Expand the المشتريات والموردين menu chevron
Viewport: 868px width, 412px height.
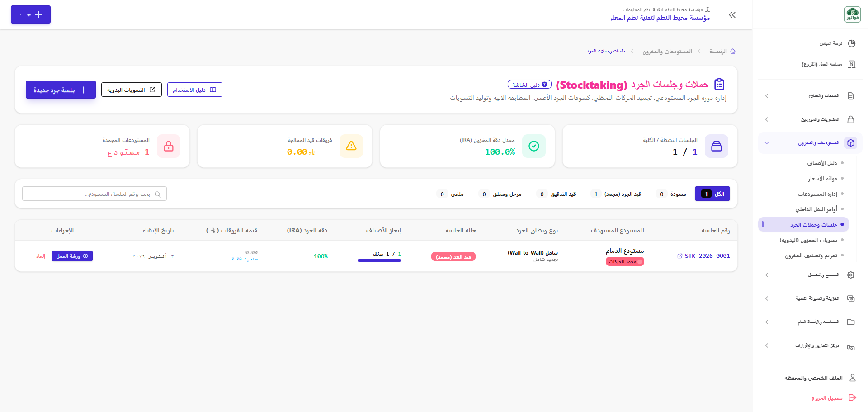767,119
